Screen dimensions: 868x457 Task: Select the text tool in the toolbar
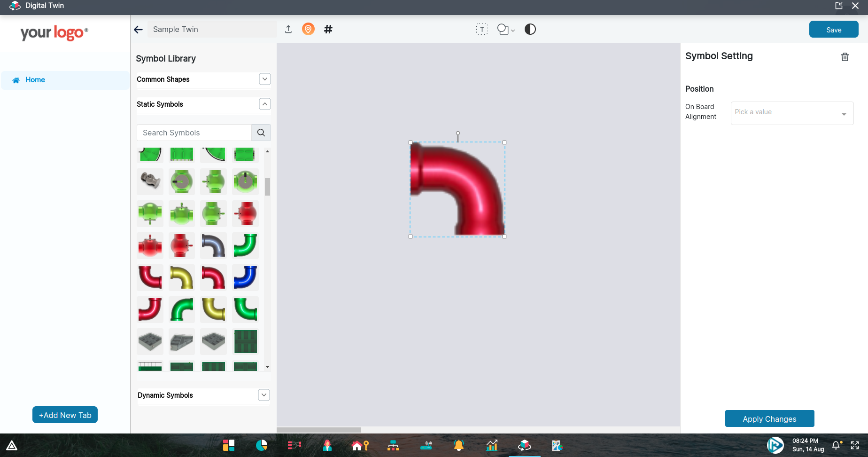(x=482, y=29)
